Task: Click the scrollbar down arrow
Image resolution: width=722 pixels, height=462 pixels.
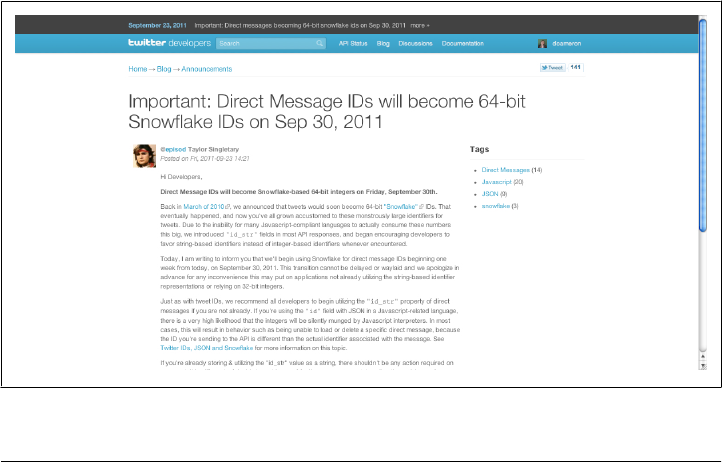Action: tap(703, 366)
